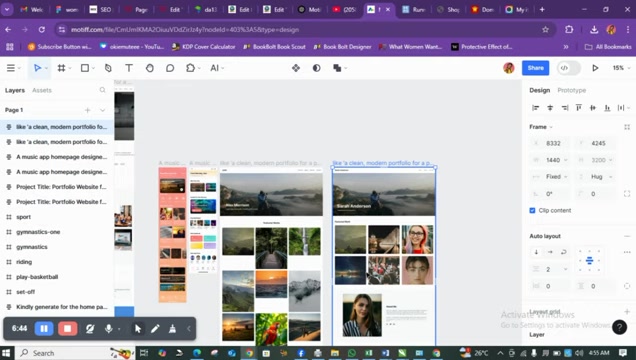Viewport: 636px width, 360px height.
Task: Click the create component icon
Action: coord(296,68)
